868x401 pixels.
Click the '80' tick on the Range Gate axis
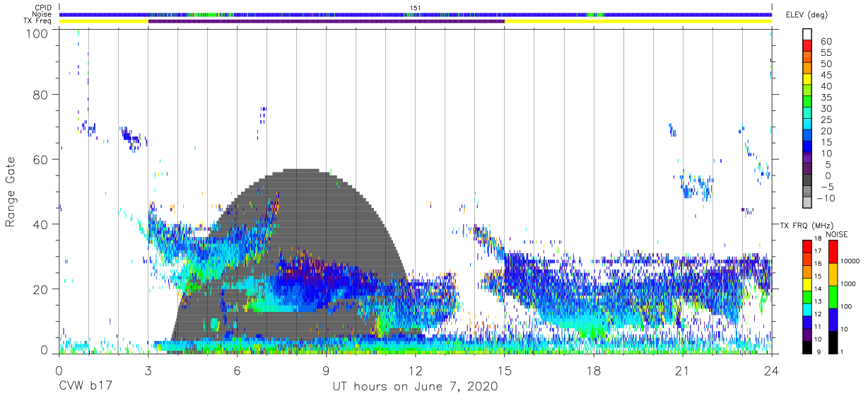coord(41,95)
